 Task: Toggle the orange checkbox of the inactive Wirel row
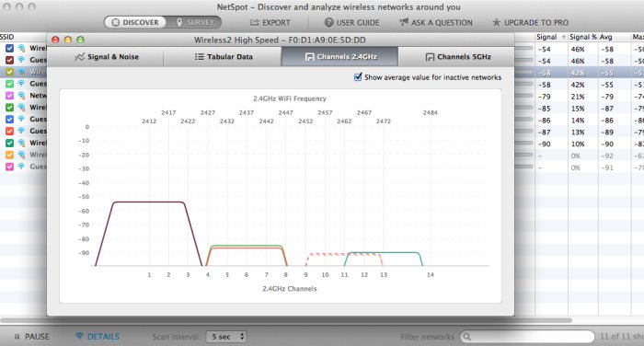point(9,155)
